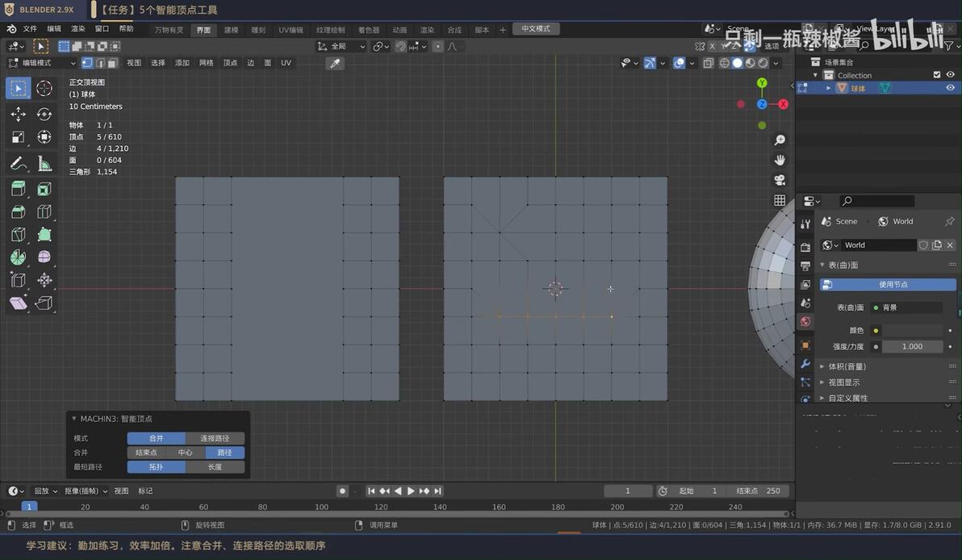
Task: Set shortest path to 长度
Action: point(215,466)
